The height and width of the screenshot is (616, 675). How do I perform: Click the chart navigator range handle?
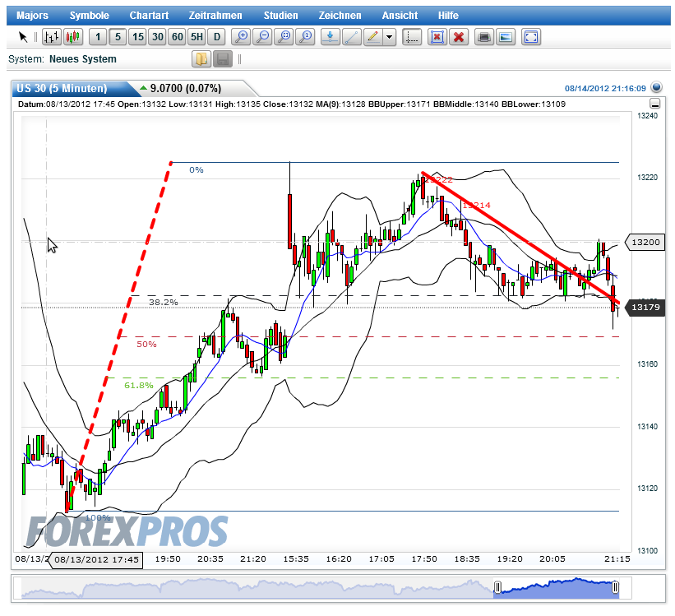click(499, 588)
